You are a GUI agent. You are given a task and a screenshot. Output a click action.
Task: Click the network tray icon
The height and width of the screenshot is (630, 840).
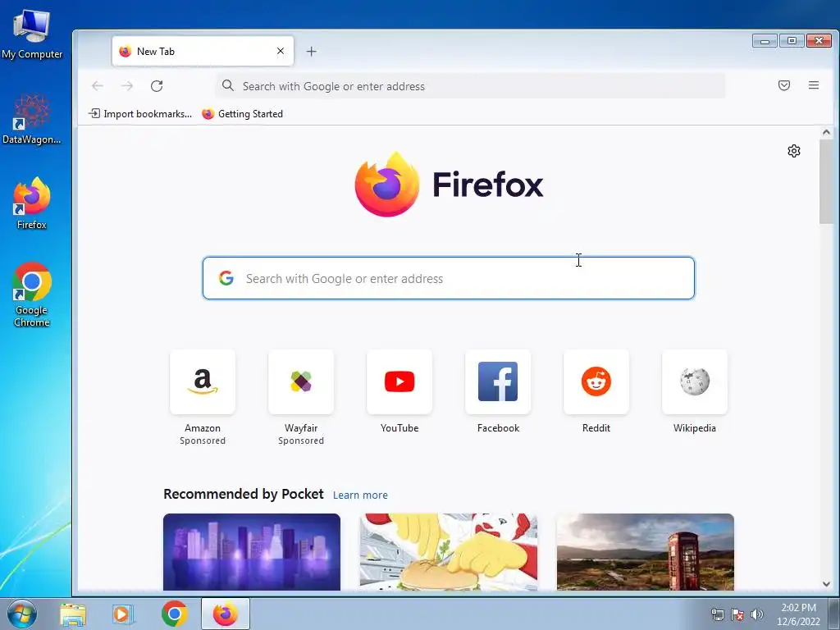point(717,614)
